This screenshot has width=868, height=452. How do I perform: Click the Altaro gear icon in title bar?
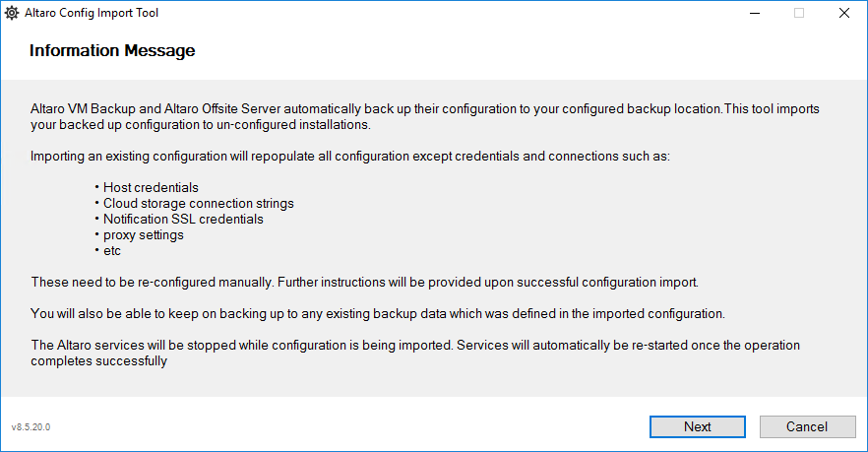[13, 13]
